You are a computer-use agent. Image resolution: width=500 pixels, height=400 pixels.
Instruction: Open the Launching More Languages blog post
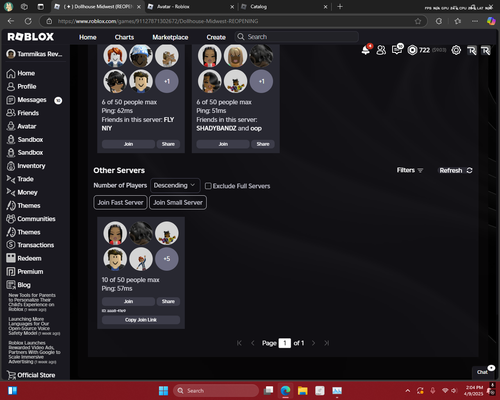click(34, 326)
